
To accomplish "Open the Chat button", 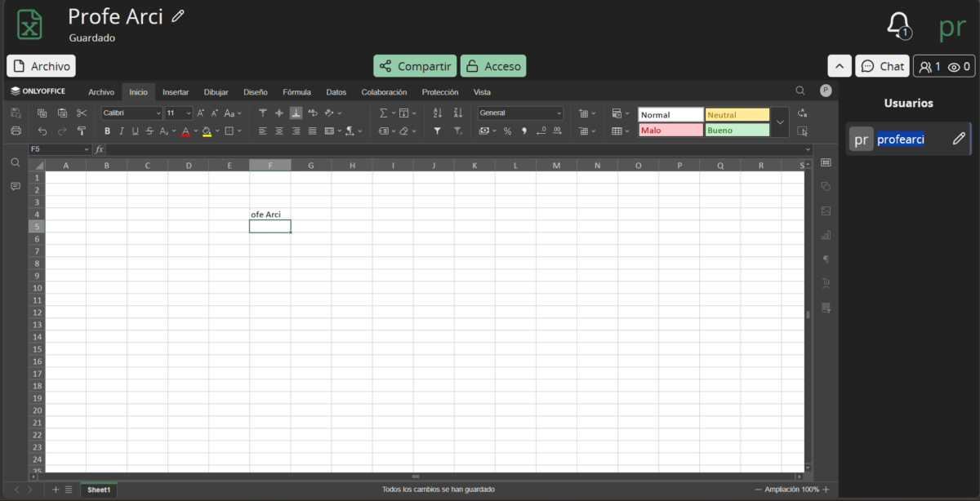I will point(883,66).
